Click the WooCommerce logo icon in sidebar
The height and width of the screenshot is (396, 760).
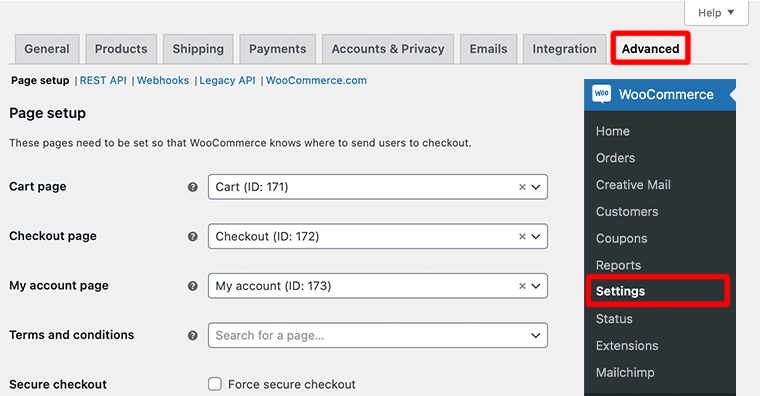(602, 94)
